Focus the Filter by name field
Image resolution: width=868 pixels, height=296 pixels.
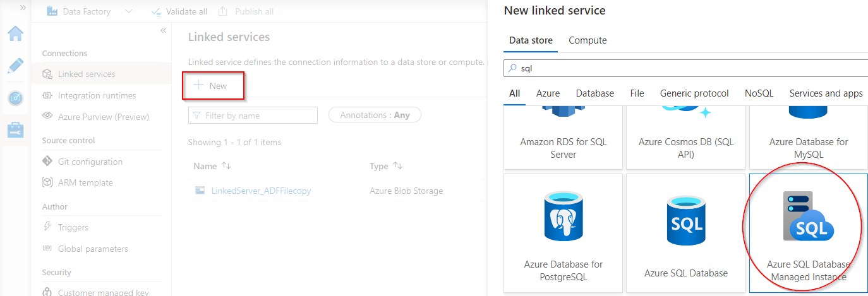[253, 115]
